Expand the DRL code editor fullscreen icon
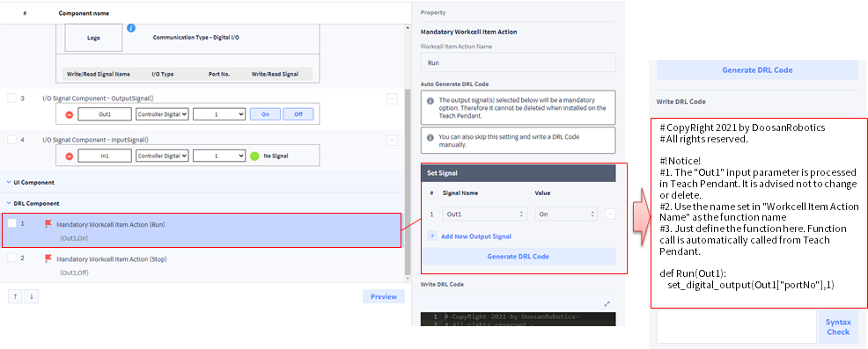Viewport: 868px width, 349px height. pyautogui.click(x=607, y=303)
